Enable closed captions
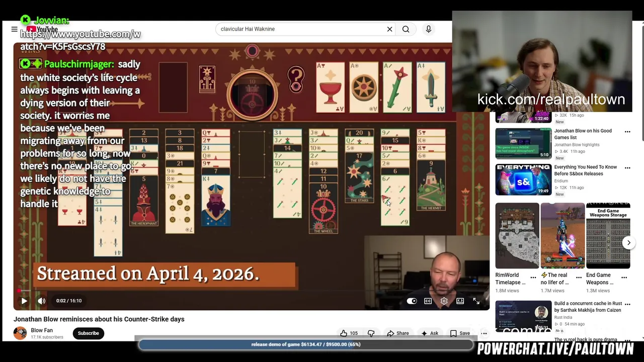The image size is (644, 362). click(428, 301)
